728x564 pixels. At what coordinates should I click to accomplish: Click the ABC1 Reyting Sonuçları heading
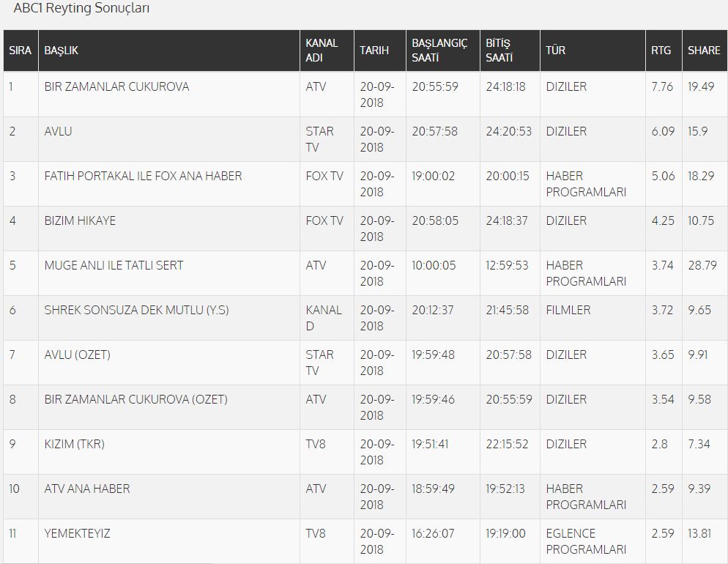[81, 9]
